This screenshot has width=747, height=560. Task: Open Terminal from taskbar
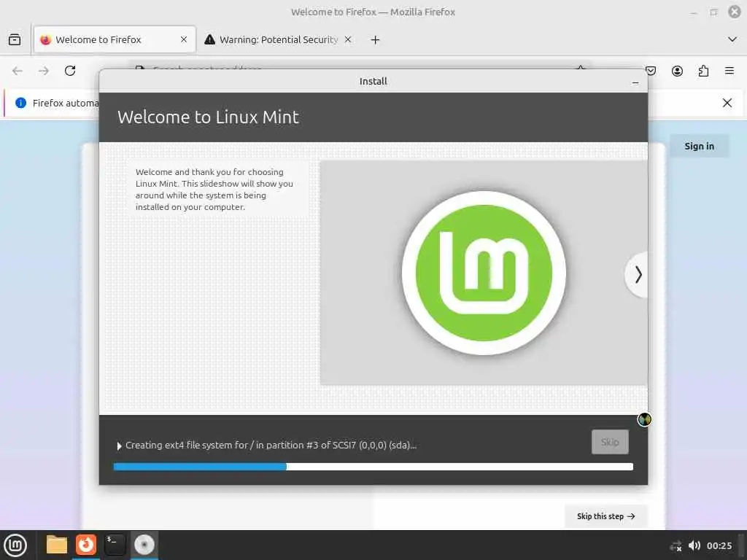tap(115, 545)
